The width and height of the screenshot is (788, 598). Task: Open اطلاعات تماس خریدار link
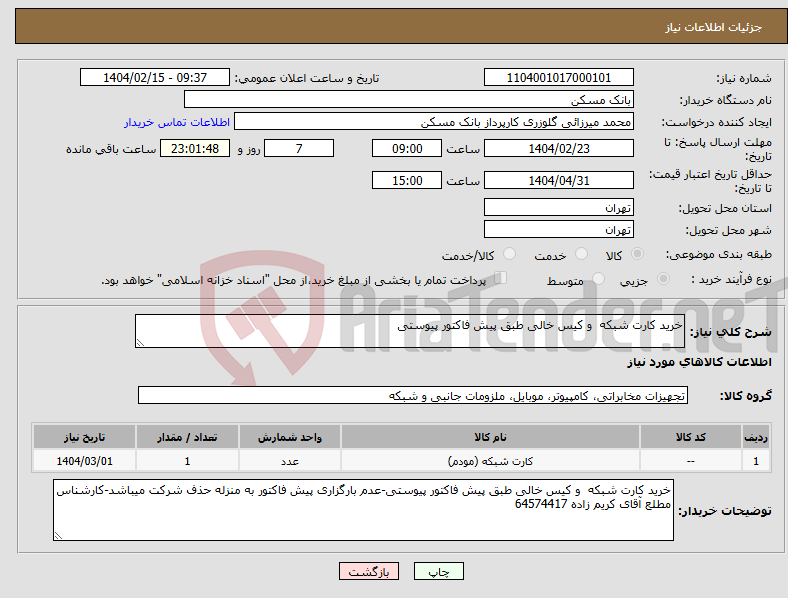[x=177, y=122]
